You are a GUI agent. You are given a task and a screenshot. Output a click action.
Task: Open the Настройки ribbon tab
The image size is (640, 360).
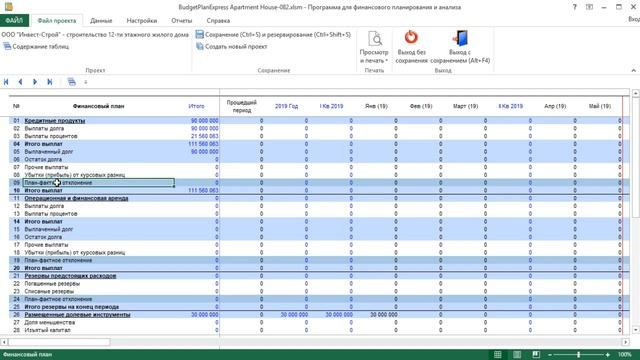click(142, 20)
